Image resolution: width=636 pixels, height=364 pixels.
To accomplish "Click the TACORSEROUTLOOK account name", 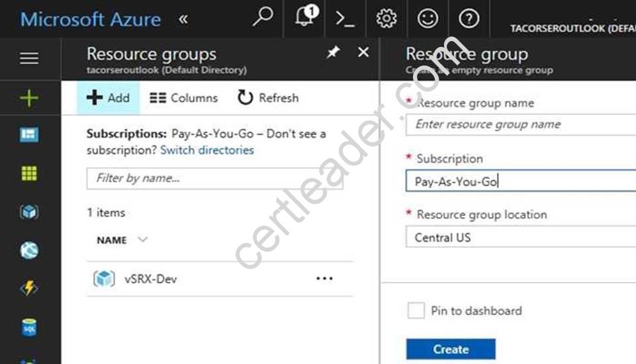I will click(x=572, y=28).
